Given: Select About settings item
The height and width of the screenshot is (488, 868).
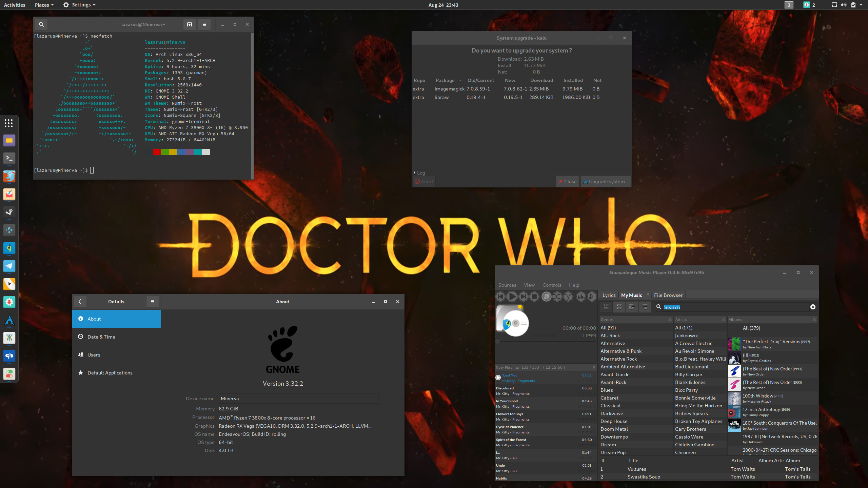Looking at the screenshot, I should [x=116, y=319].
